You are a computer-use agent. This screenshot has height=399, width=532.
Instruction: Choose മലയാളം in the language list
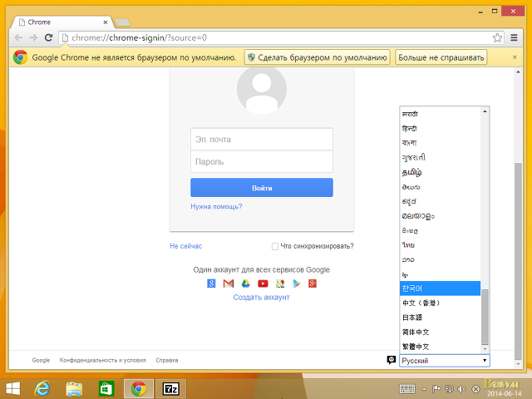tap(440, 216)
